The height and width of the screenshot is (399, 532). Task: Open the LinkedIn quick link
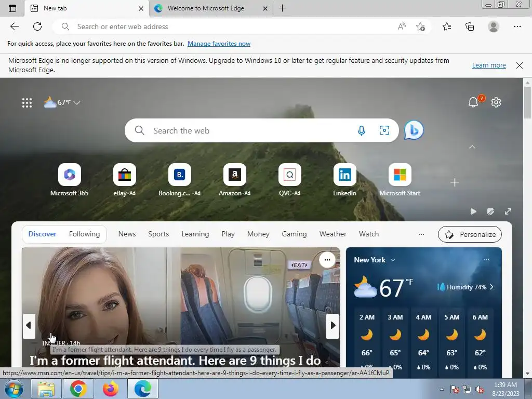click(345, 180)
